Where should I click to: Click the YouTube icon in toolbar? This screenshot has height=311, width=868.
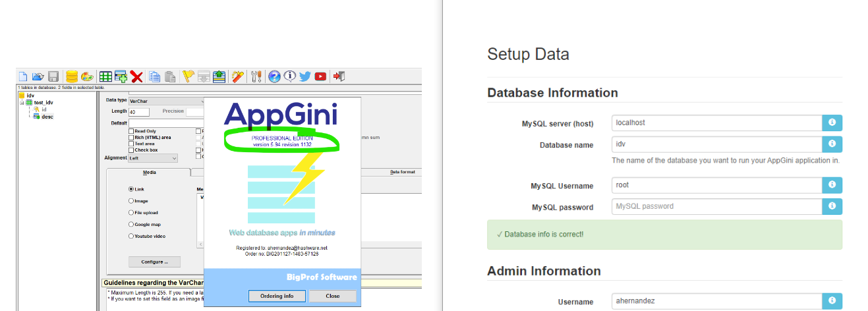tap(320, 76)
